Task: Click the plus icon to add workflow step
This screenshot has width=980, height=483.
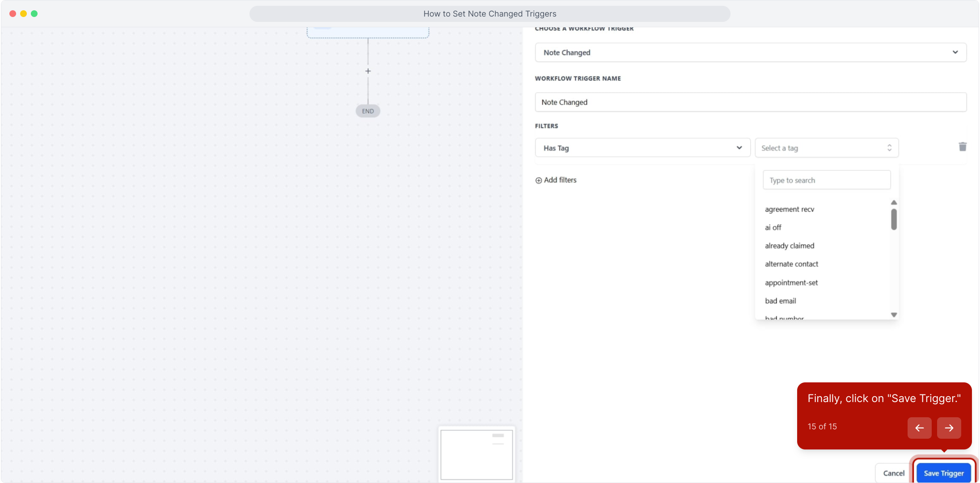Action: 368,71
